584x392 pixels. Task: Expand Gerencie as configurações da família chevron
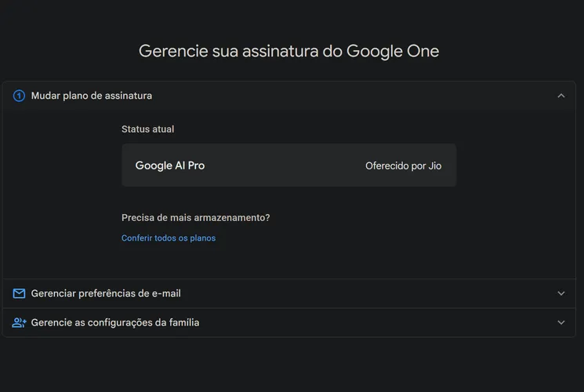(x=561, y=323)
